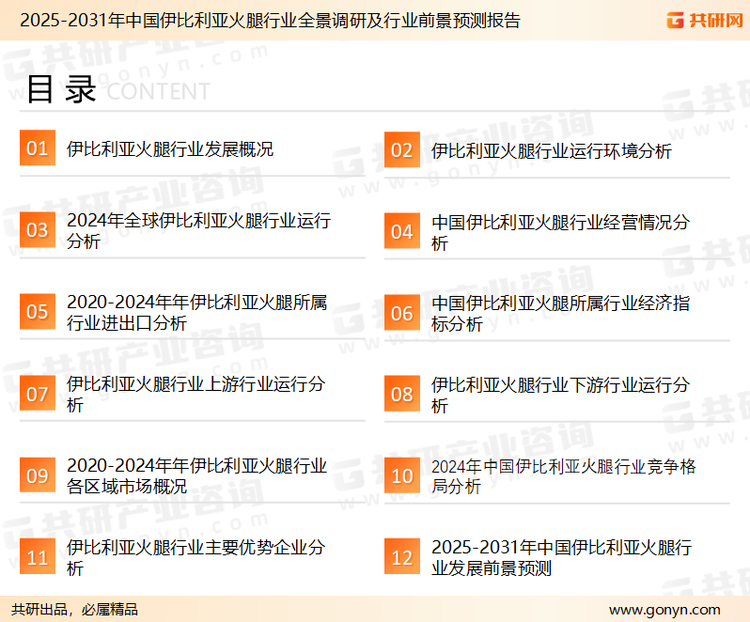This screenshot has width=750, height=622.
Task: Open chapter 伊比利亚火腿行业运行环境分析
Action: pos(551,151)
